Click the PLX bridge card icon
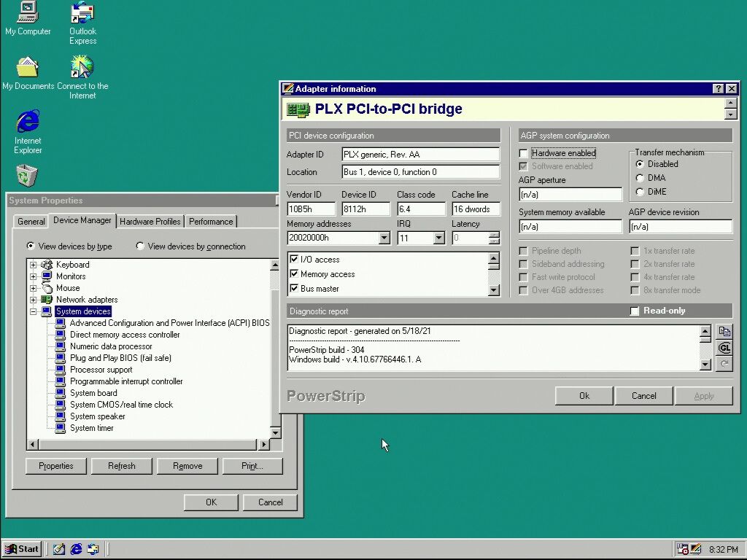 298,109
